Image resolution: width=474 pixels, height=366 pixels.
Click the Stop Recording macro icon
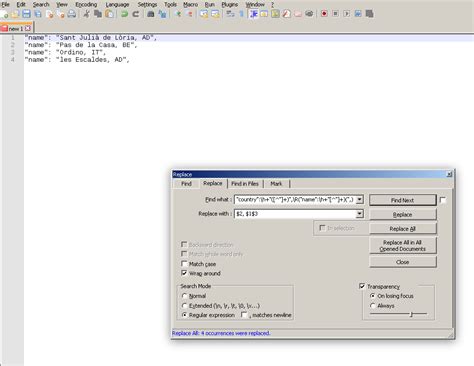click(336, 14)
